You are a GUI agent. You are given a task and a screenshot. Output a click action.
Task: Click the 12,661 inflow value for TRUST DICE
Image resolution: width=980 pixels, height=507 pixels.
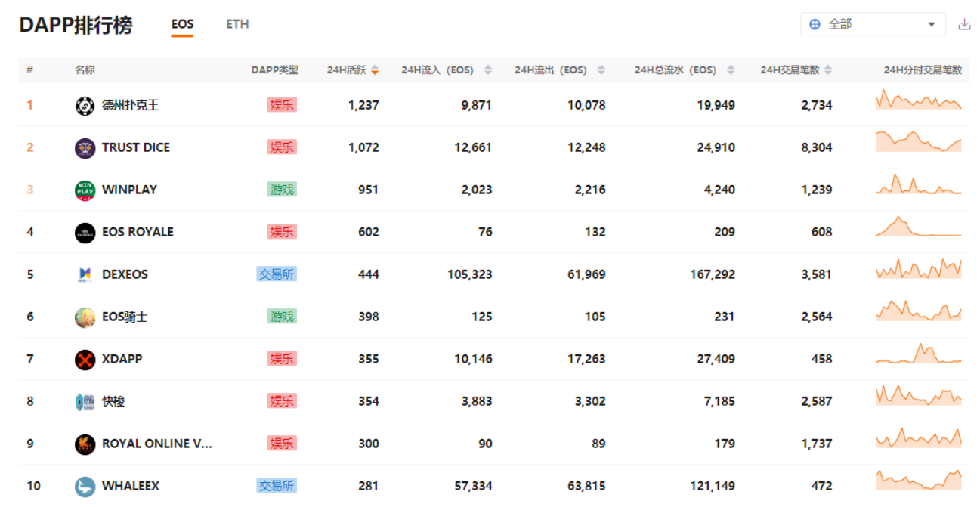pos(473,148)
